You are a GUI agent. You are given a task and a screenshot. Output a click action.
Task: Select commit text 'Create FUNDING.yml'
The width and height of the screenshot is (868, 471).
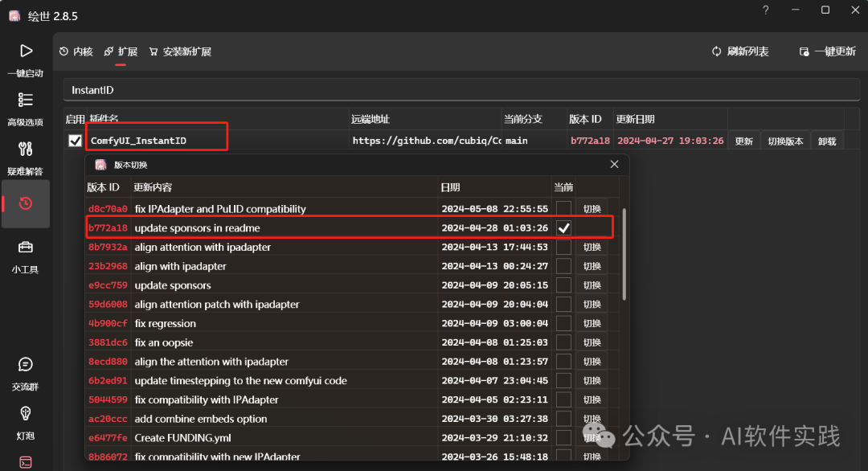(183, 438)
